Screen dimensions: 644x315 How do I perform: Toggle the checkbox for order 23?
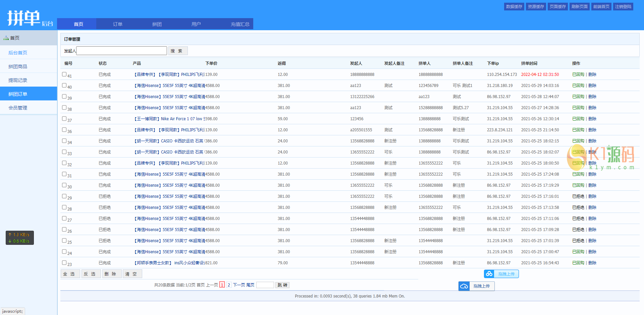pos(64,263)
